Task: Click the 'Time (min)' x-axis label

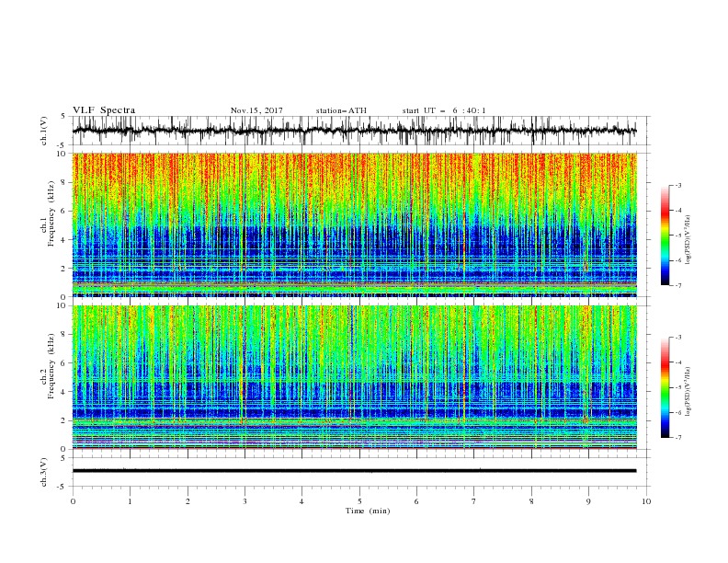Action: click(368, 511)
